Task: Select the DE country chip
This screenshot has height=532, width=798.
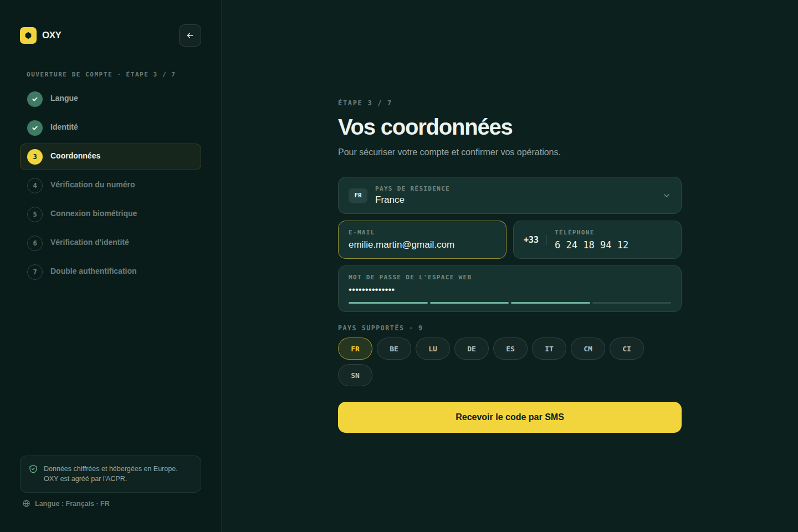Action: click(x=472, y=349)
